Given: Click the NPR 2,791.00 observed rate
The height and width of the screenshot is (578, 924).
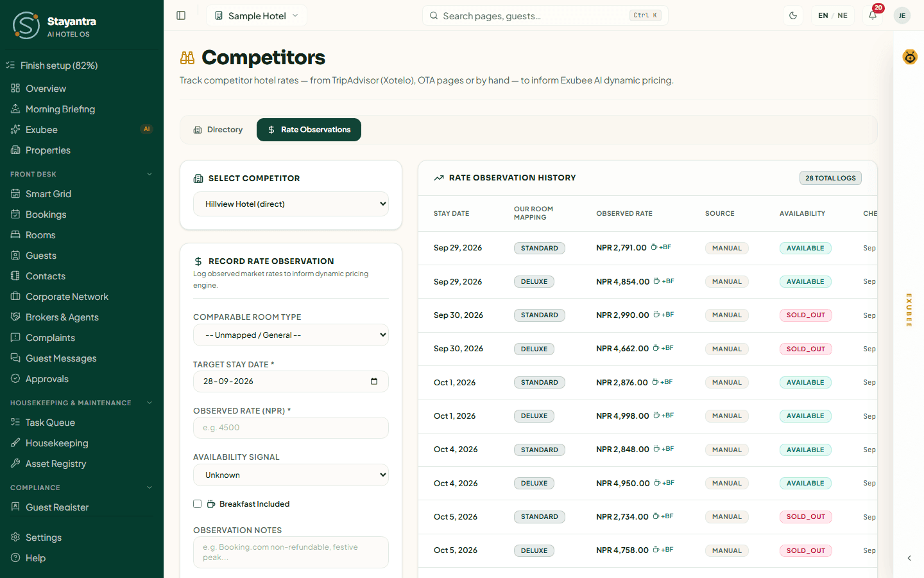Looking at the screenshot, I should 621,248.
